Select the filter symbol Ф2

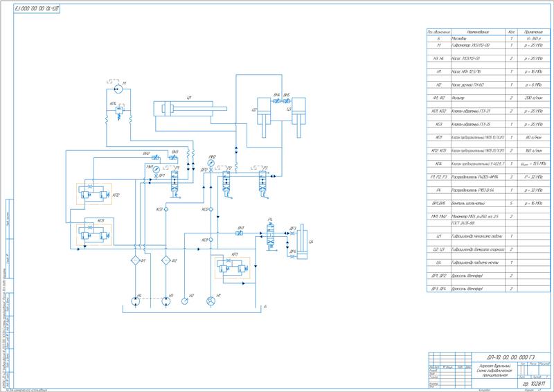[x=166, y=260]
